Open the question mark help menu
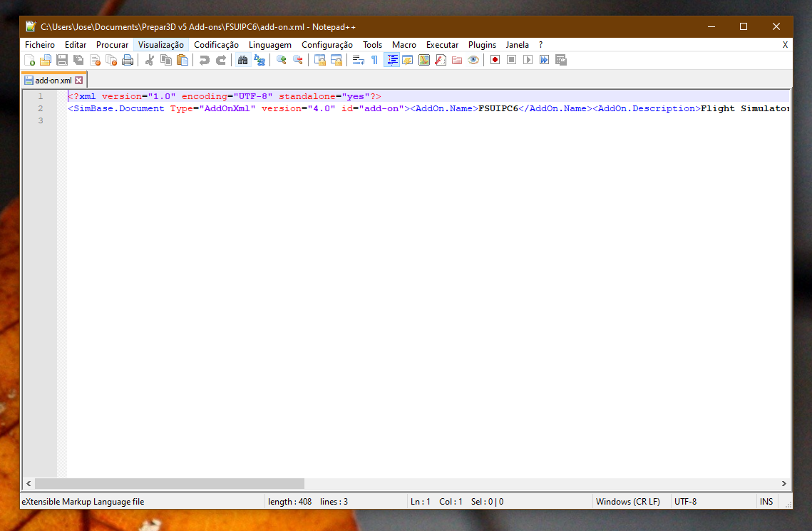 click(x=540, y=45)
